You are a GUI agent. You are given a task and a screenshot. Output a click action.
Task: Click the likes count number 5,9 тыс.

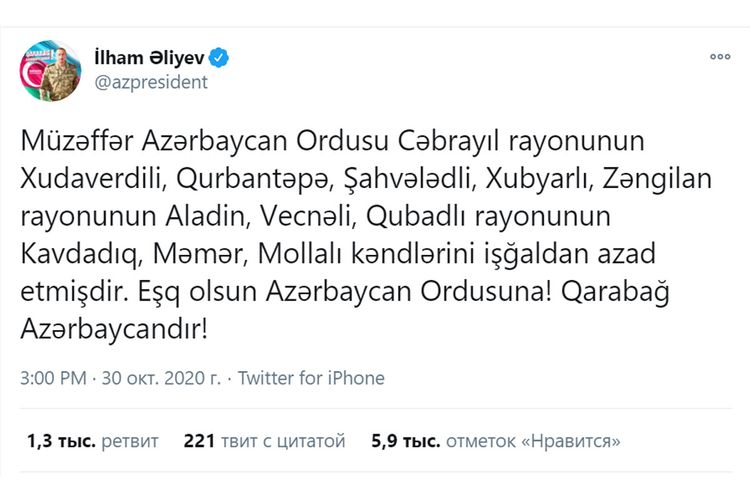coord(402,440)
